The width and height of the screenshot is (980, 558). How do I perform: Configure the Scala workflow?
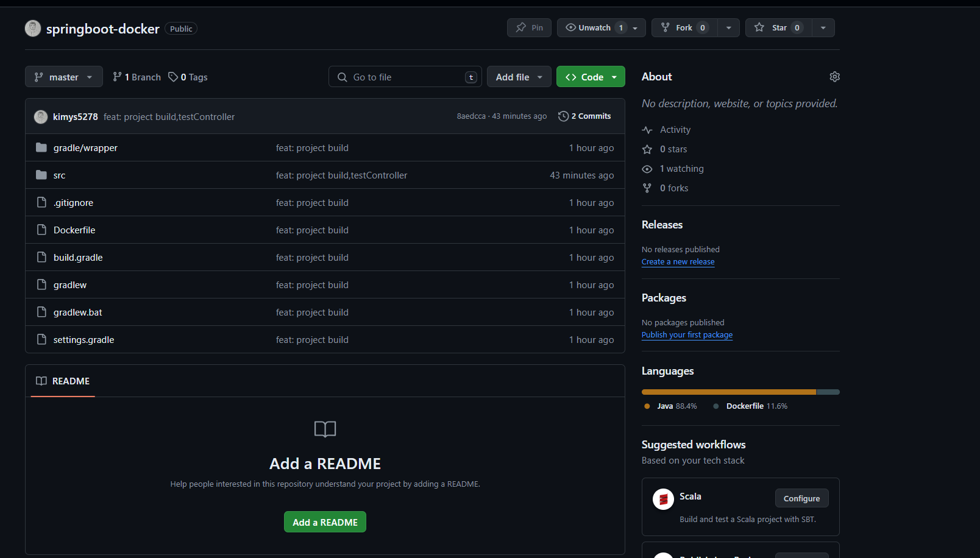pos(801,498)
